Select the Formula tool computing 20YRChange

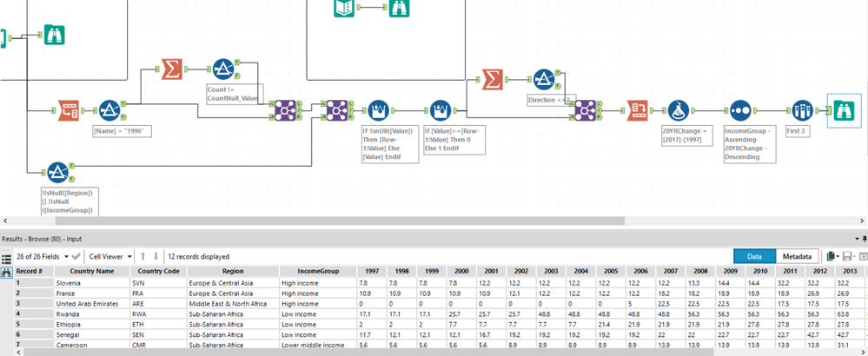[x=679, y=110]
